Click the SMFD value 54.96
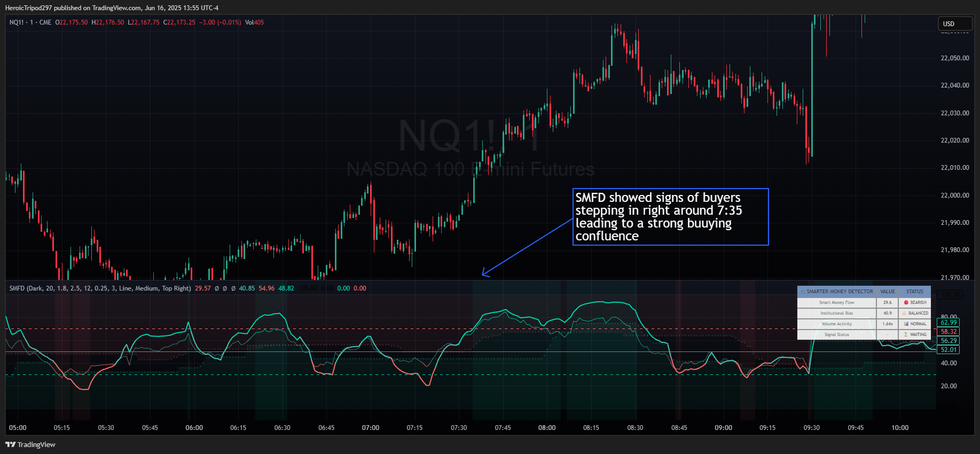The width and height of the screenshot is (980, 454). (266, 288)
